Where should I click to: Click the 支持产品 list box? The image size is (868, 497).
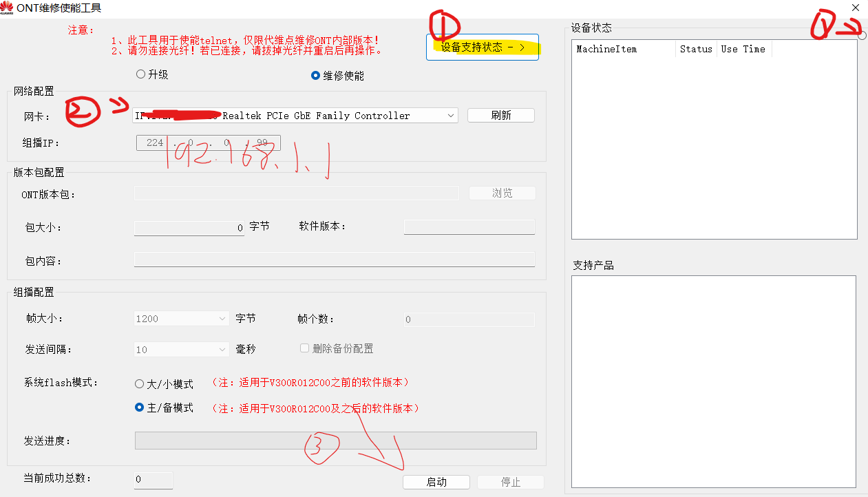[x=714, y=381]
